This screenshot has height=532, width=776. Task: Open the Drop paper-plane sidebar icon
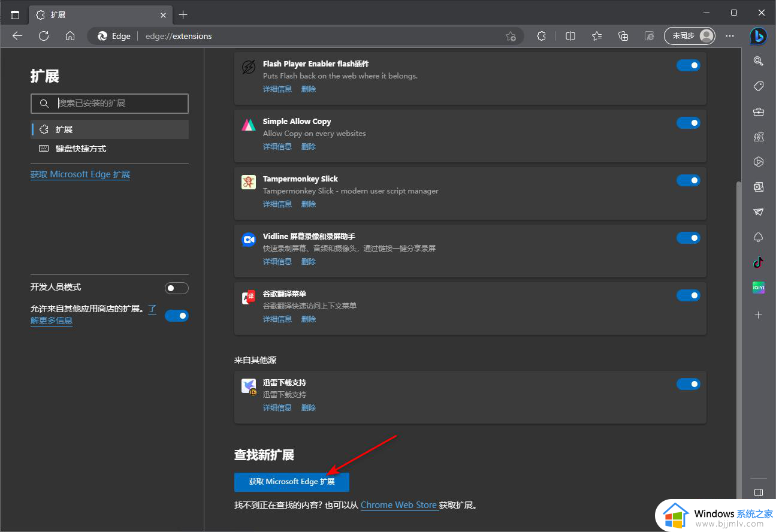pyautogui.click(x=759, y=212)
